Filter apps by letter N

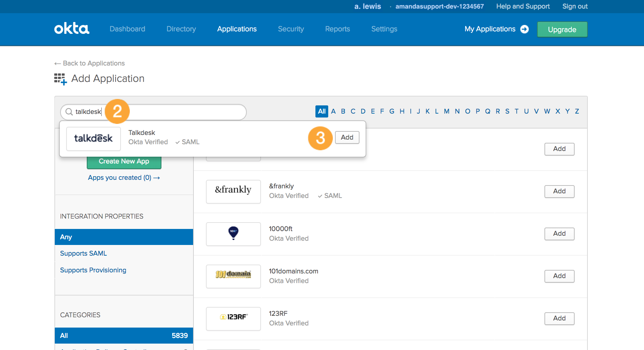[x=457, y=111]
